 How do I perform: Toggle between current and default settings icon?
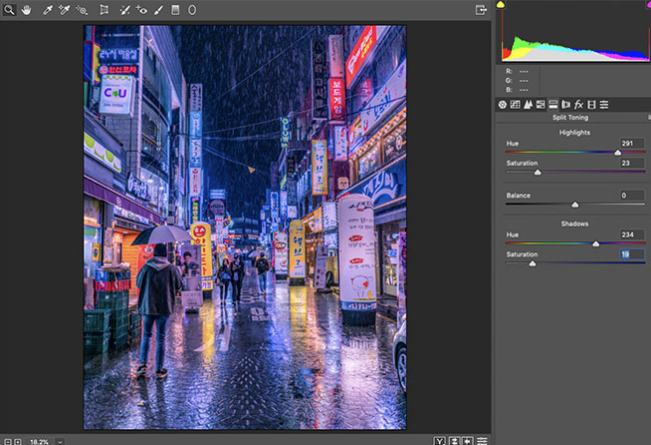482,441
